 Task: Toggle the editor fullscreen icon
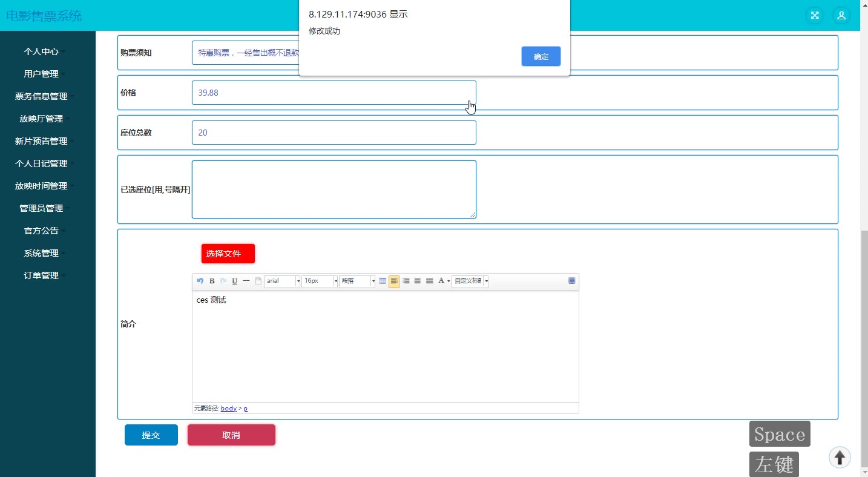pos(572,281)
